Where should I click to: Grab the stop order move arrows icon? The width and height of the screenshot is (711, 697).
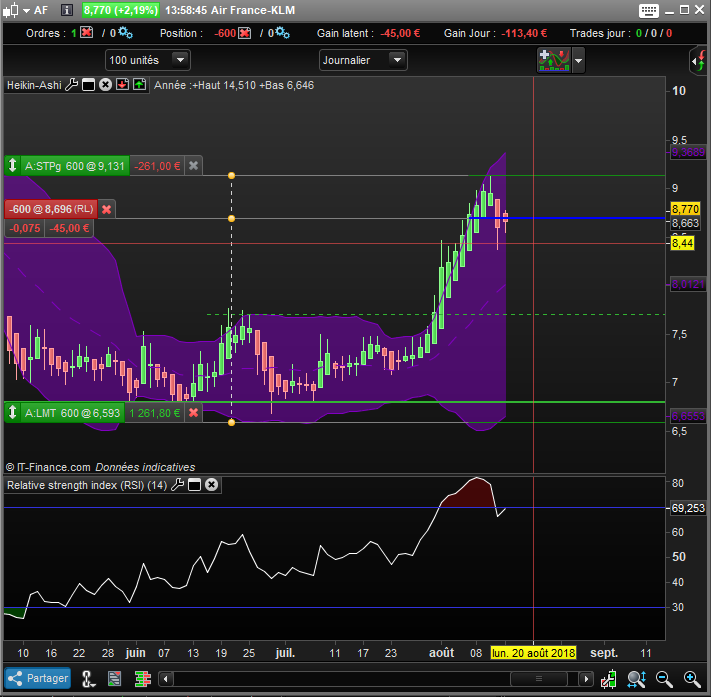coord(13,166)
